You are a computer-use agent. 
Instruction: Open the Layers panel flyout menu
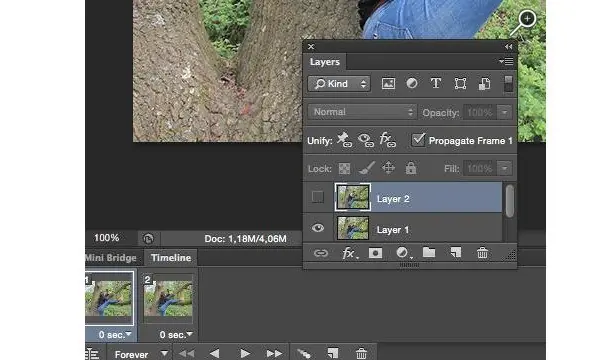point(506,61)
